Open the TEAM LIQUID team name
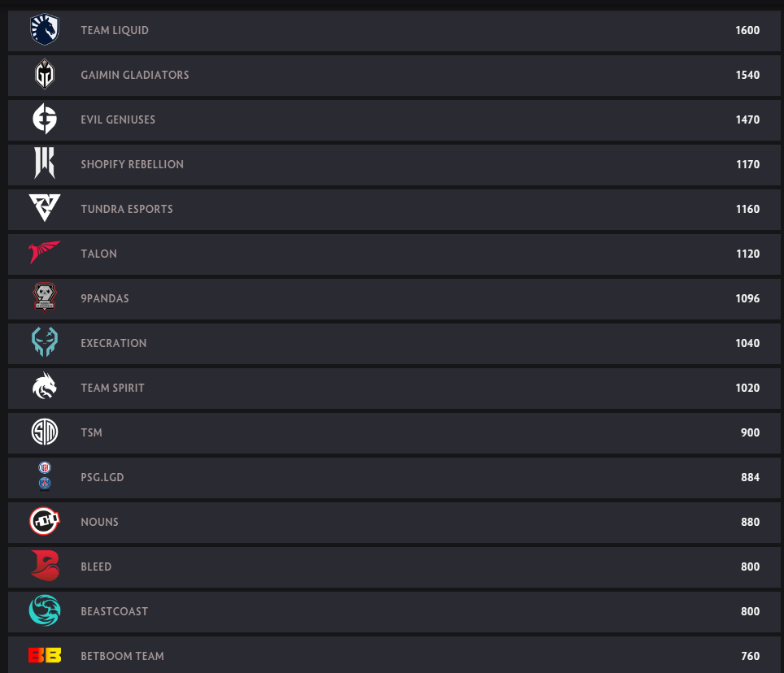 point(115,30)
